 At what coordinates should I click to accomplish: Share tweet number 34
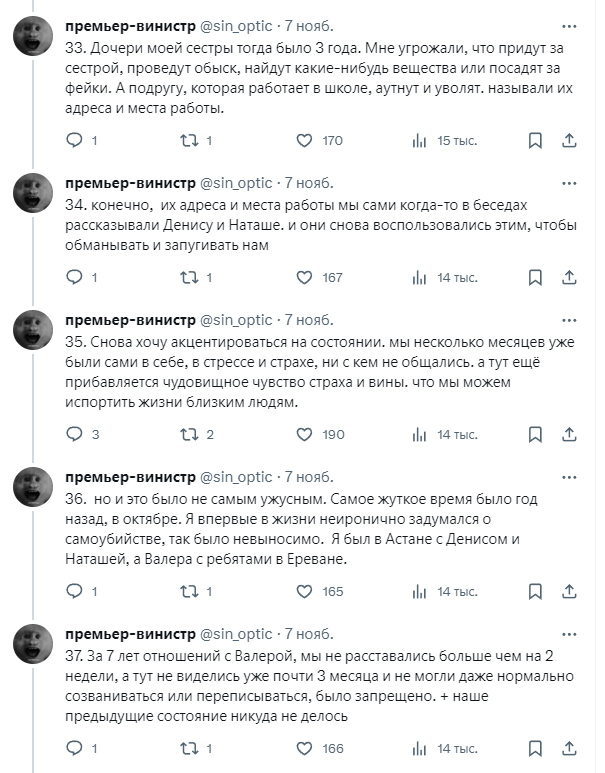[x=568, y=277]
